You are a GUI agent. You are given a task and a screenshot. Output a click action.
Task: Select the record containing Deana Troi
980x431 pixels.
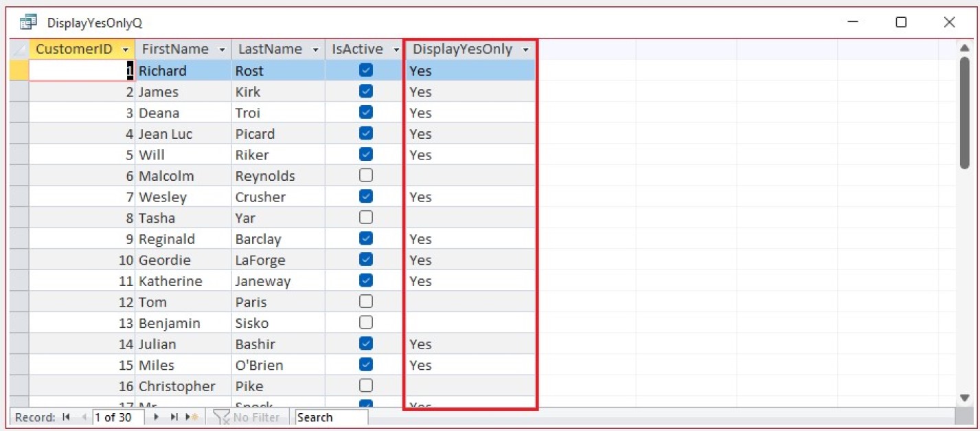coord(21,113)
